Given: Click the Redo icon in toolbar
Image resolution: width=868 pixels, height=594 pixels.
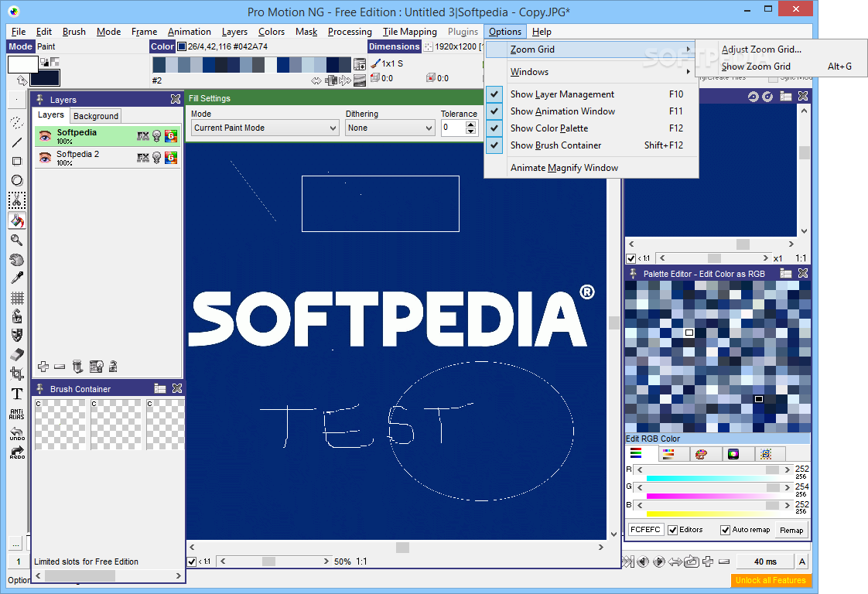Looking at the screenshot, I should point(16,452).
